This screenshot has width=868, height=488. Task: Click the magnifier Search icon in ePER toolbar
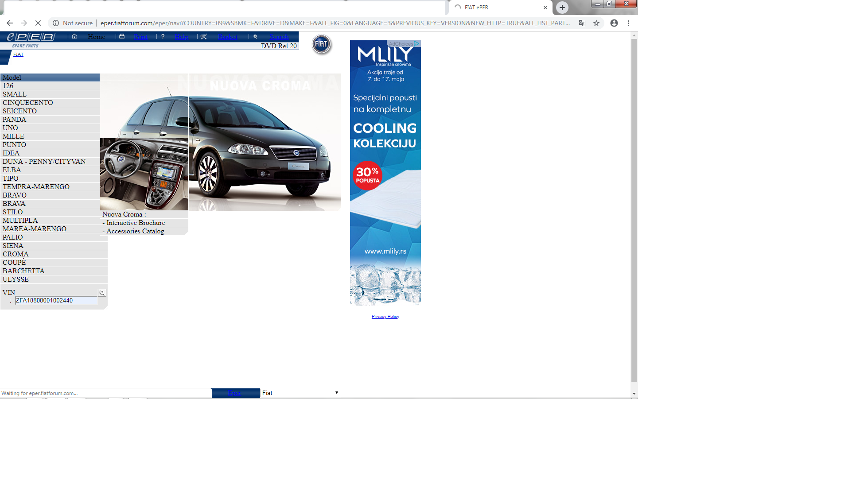point(255,36)
